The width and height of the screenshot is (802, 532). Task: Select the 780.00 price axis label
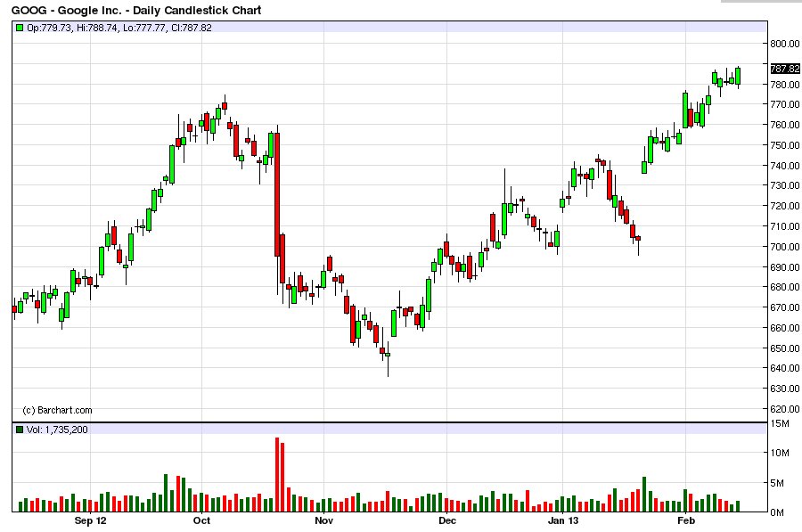click(785, 85)
